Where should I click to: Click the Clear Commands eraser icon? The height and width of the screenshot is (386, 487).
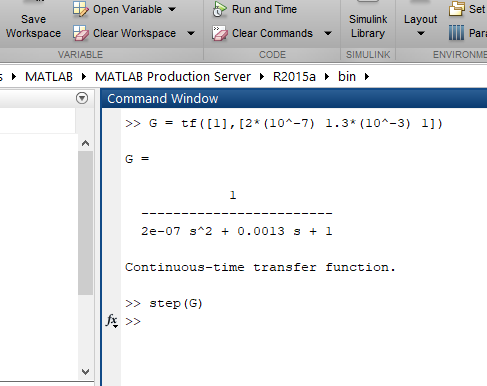pyautogui.click(x=219, y=33)
